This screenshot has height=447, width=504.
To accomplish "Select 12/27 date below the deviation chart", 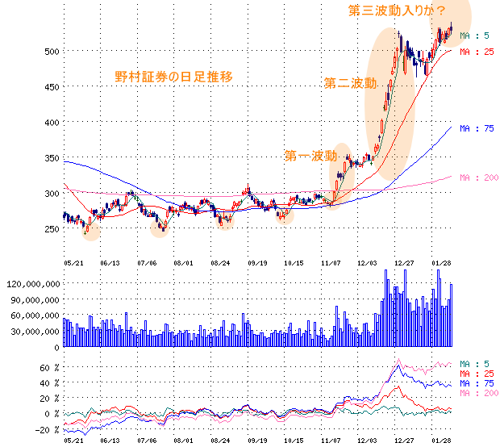I will [x=404, y=441].
